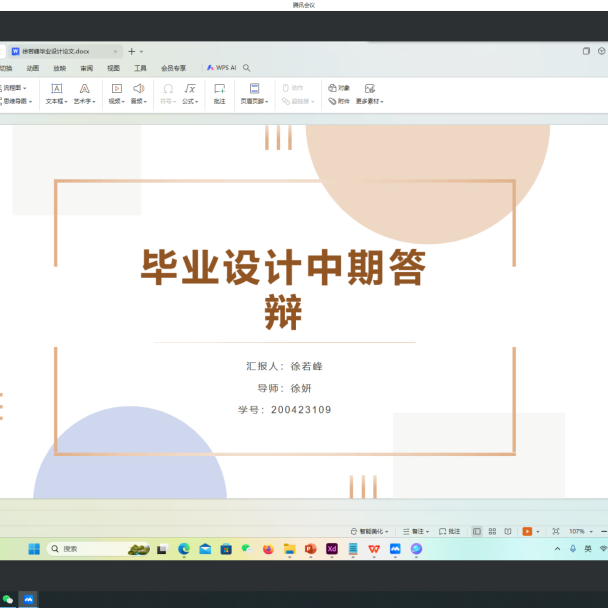The image size is (608, 608).
Task: Click the Windows taskbar search box
Action: tap(85, 549)
